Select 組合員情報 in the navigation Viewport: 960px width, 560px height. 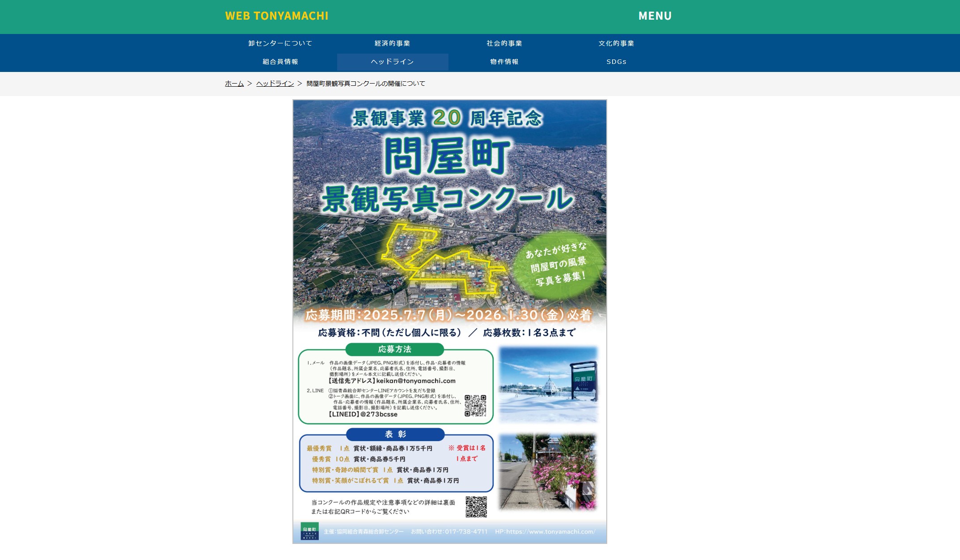point(280,62)
